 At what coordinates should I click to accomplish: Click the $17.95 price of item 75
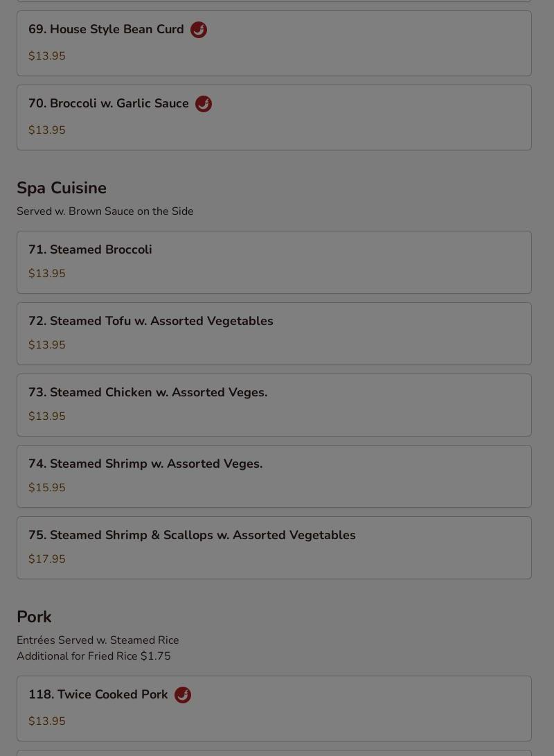46,559
